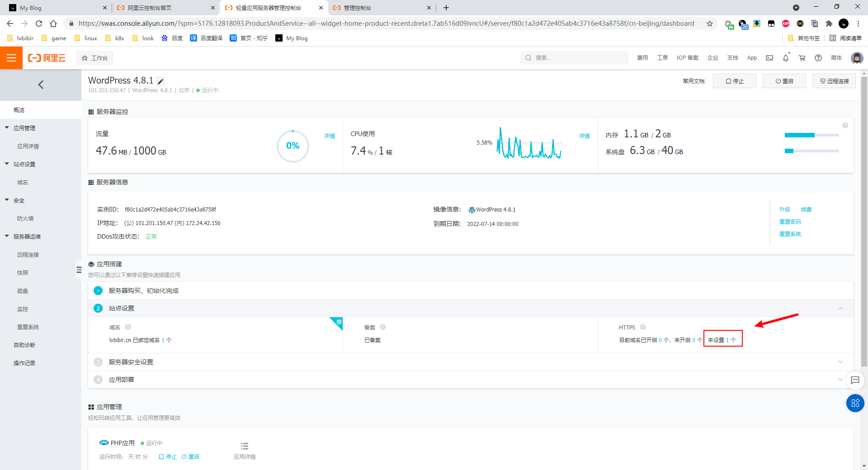Image resolution: width=868 pixels, height=470 pixels.
Task: Collapse the sidebar with the back arrow
Action: pyautogui.click(x=41, y=85)
